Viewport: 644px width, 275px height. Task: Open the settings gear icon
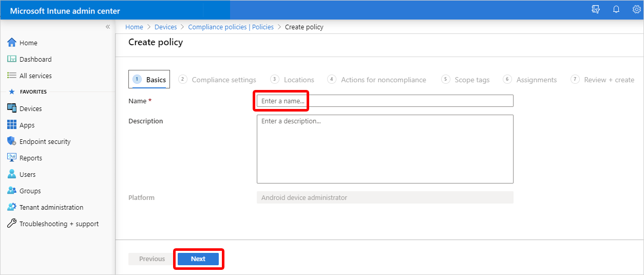tap(637, 10)
